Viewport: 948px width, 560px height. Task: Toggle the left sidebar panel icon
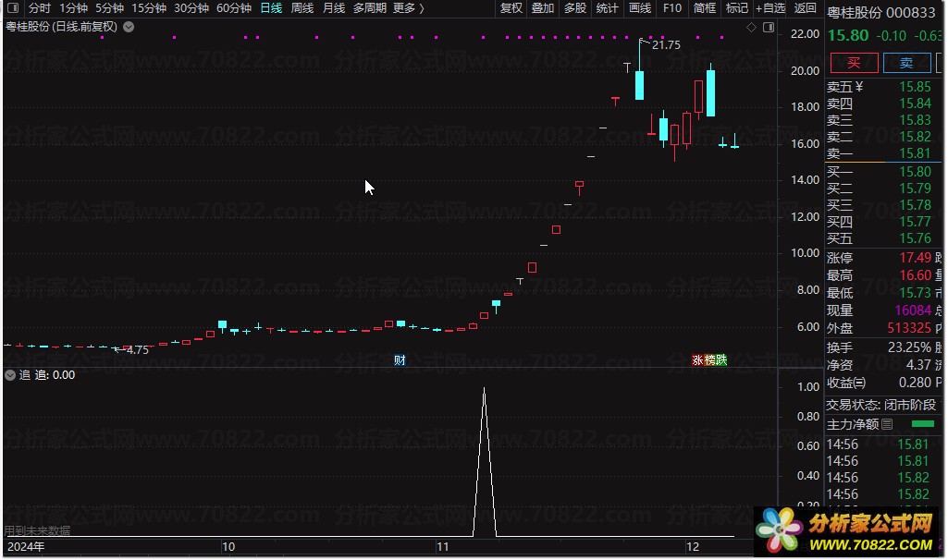13,7
